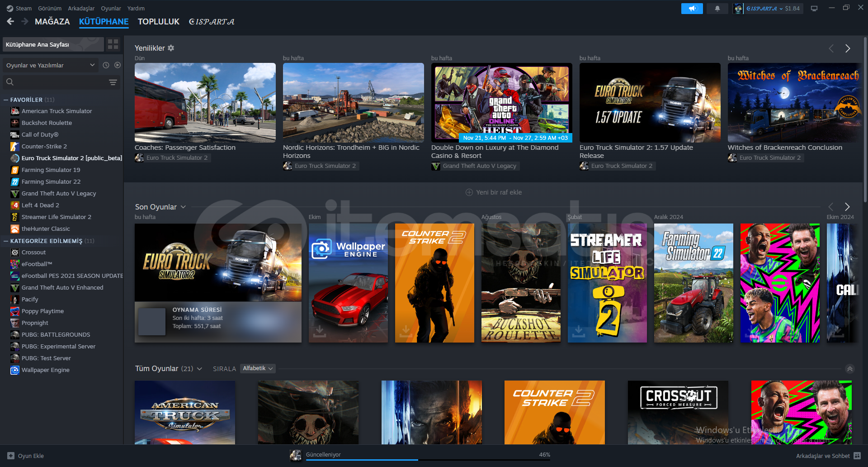Collapse the FAVORİLER category
868x467 pixels.
6,100
